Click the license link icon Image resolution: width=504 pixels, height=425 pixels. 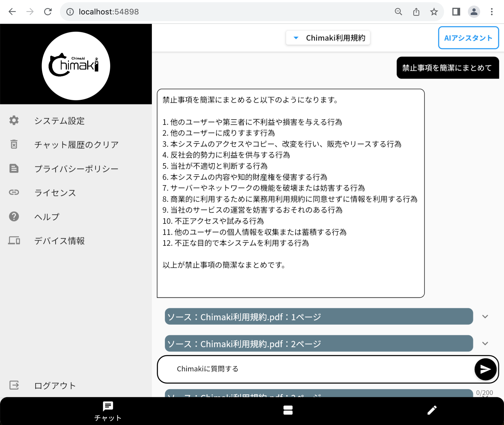click(14, 192)
